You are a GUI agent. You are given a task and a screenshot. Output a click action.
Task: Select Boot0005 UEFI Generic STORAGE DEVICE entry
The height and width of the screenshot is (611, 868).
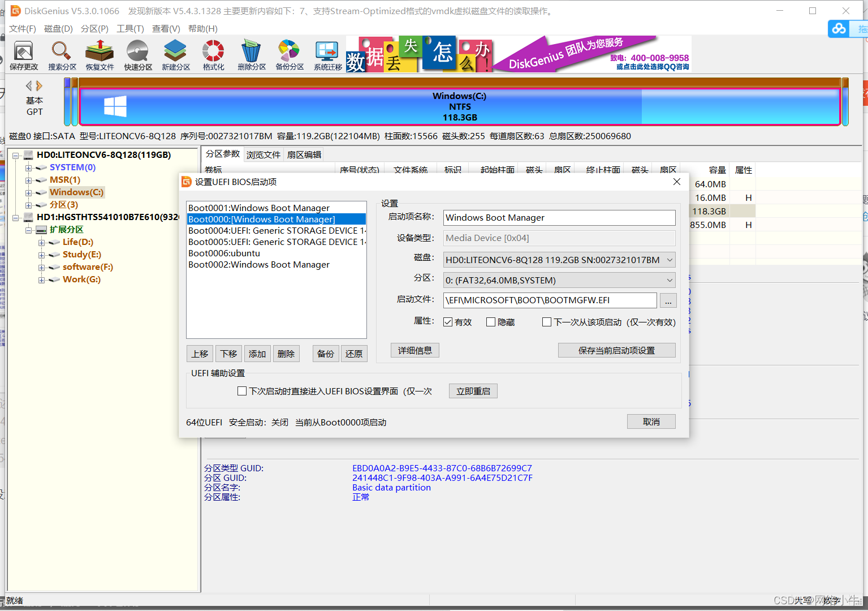click(x=276, y=242)
